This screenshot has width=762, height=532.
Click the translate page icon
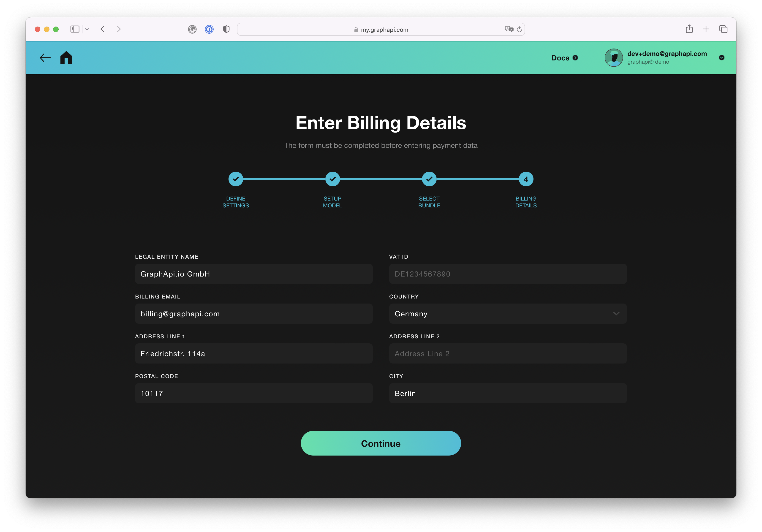point(509,29)
